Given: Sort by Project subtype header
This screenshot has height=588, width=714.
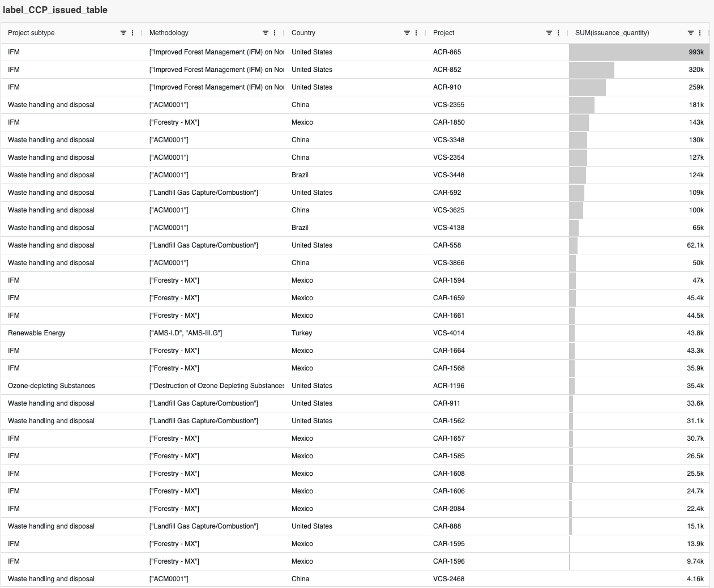Looking at the screenshot, I should pos(32,33).
